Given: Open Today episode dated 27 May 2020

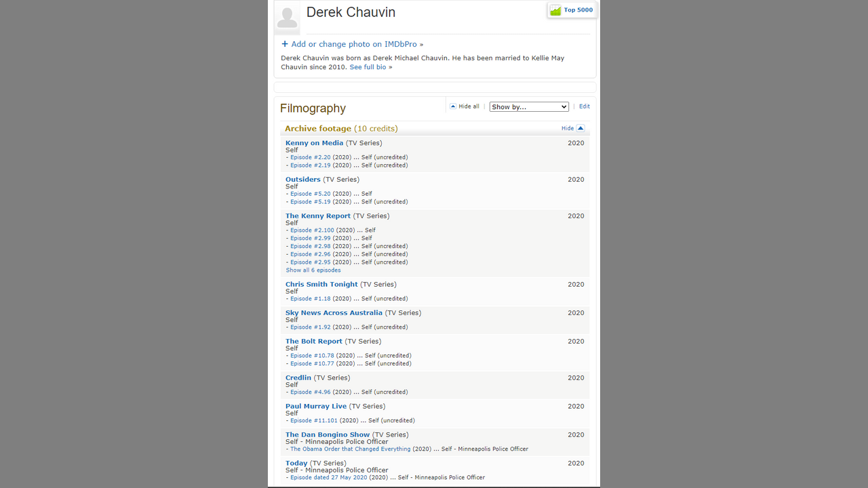Looking at the screenshot, I should click(x=328, y=477).
